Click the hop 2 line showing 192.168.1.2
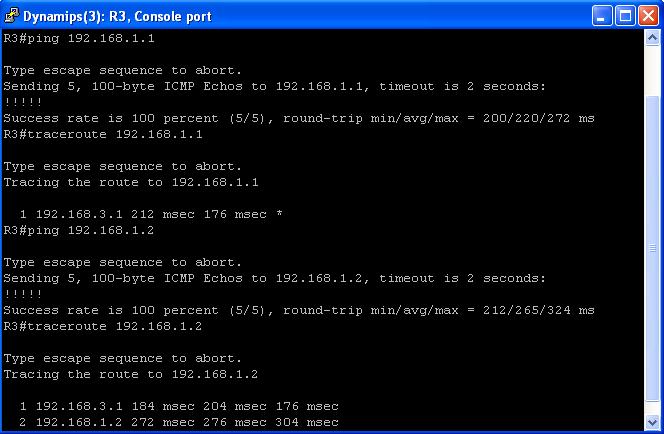This screenshot has width=664, height=434. 179,422
